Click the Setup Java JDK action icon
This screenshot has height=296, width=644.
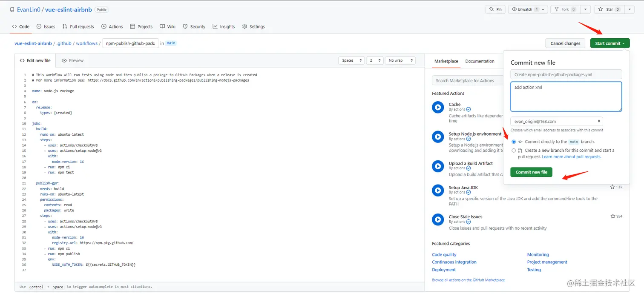[x=438, y=190]
